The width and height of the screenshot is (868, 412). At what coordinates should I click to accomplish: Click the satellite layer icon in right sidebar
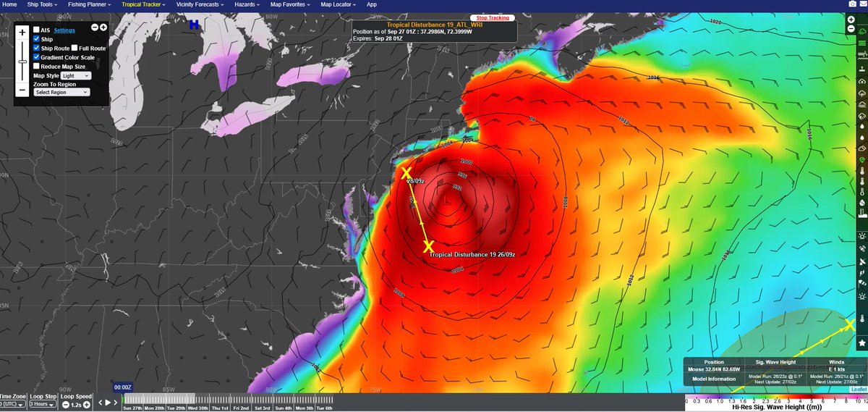tap(861, 248)
